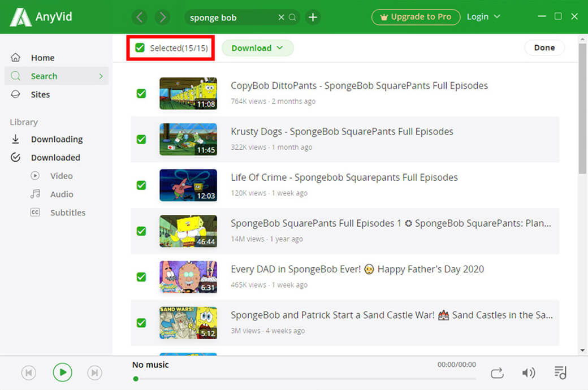Uncheck the Life Of Crime video checkbox

141,185
